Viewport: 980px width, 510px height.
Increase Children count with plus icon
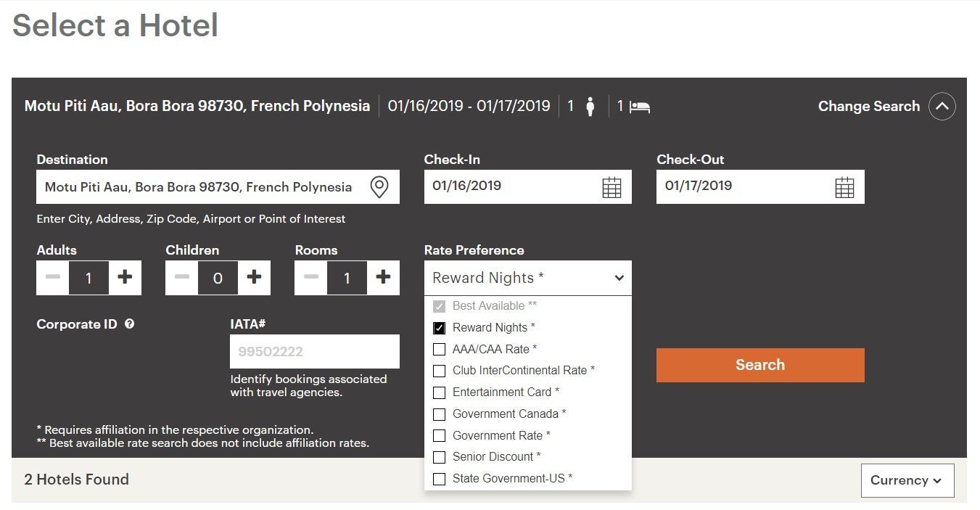254,277
